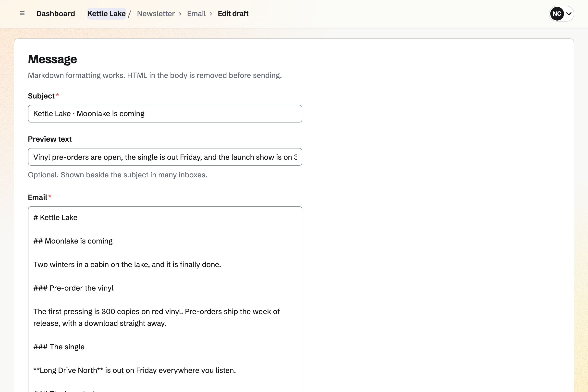
Task: Focus the Subject input field
Action: [x=165, y=114]
